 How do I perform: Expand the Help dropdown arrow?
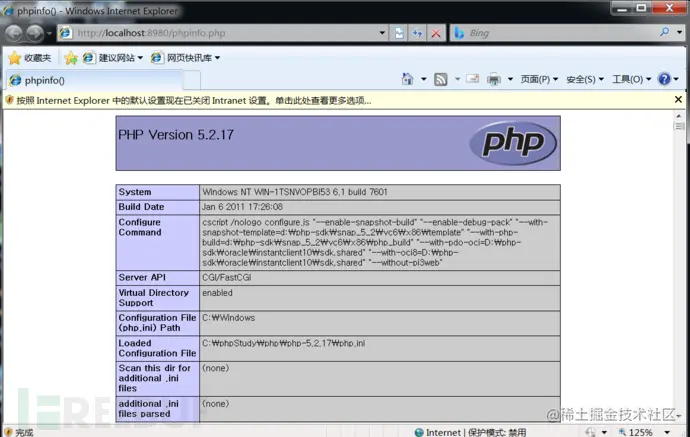click(676, 80)
